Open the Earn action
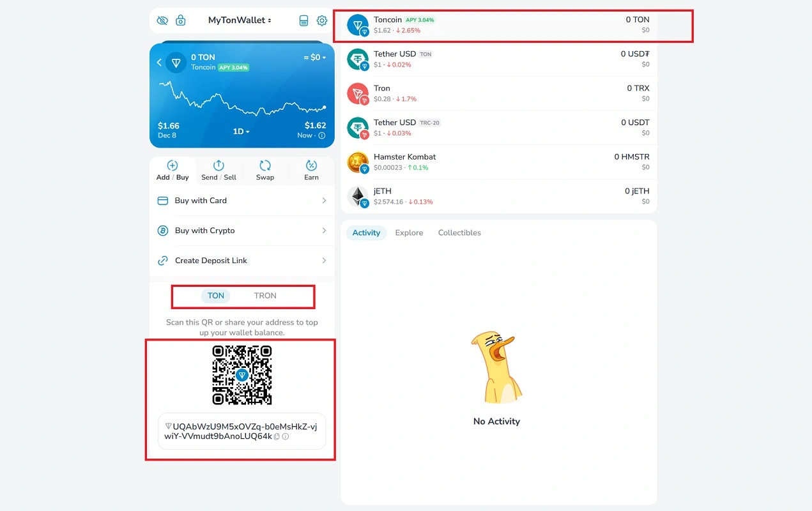 [311, 171]
